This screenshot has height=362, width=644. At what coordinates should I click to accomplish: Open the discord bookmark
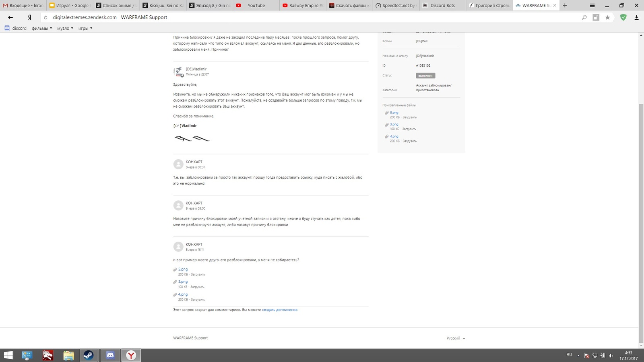coord(15,28)
